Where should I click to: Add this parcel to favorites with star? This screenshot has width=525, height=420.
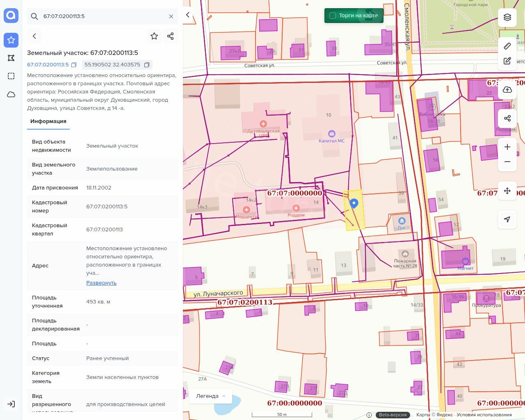154,36
